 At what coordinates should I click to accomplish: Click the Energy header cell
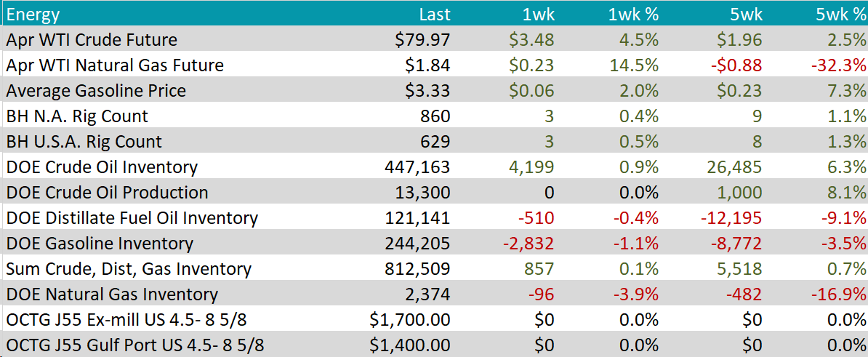pyautogui.click(x=33, y=14)
